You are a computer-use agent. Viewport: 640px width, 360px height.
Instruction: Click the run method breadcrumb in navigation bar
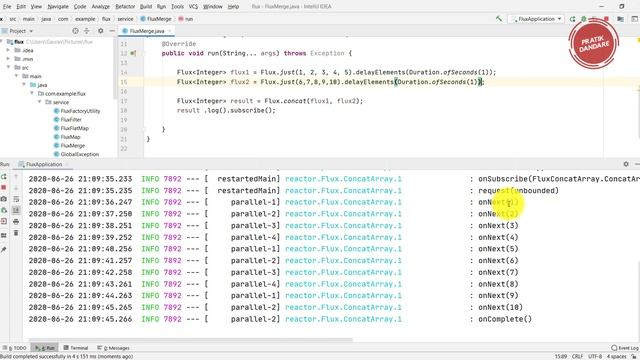click(x=186, y=19)
